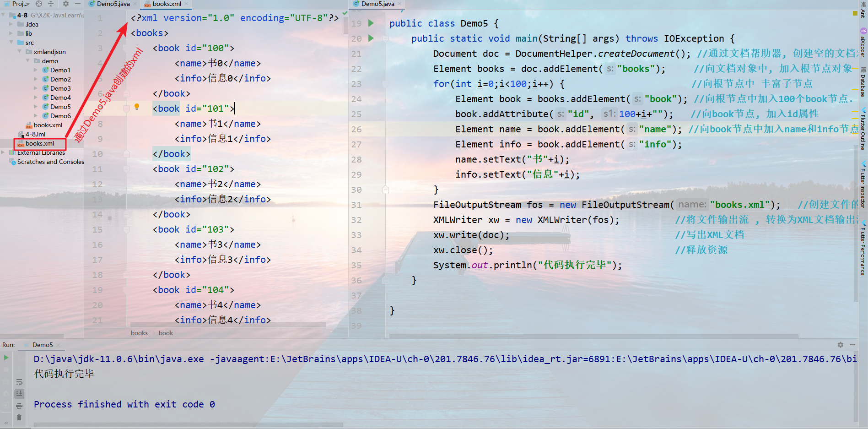Click 'book' in the XML breadcrumb bar

(166, 333)
